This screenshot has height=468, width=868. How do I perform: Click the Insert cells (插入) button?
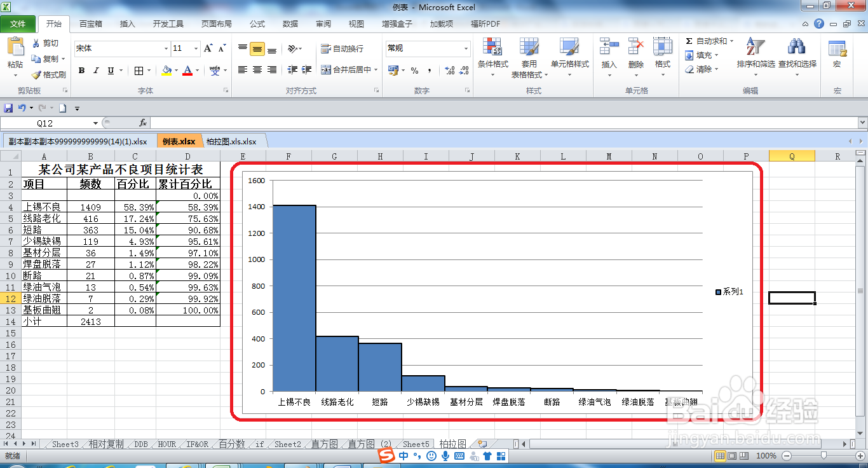tap(609, 57)
